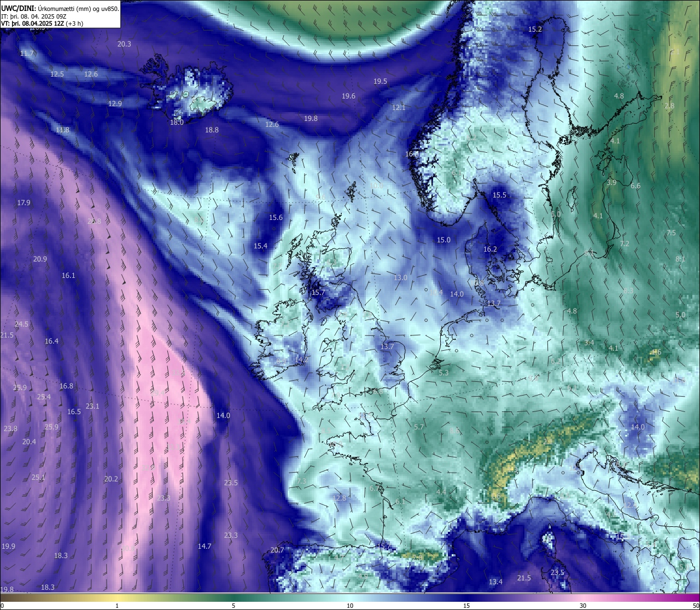Click the map value 7.2
This screenshot has width=700, height=610.
[x=625, y=243]
